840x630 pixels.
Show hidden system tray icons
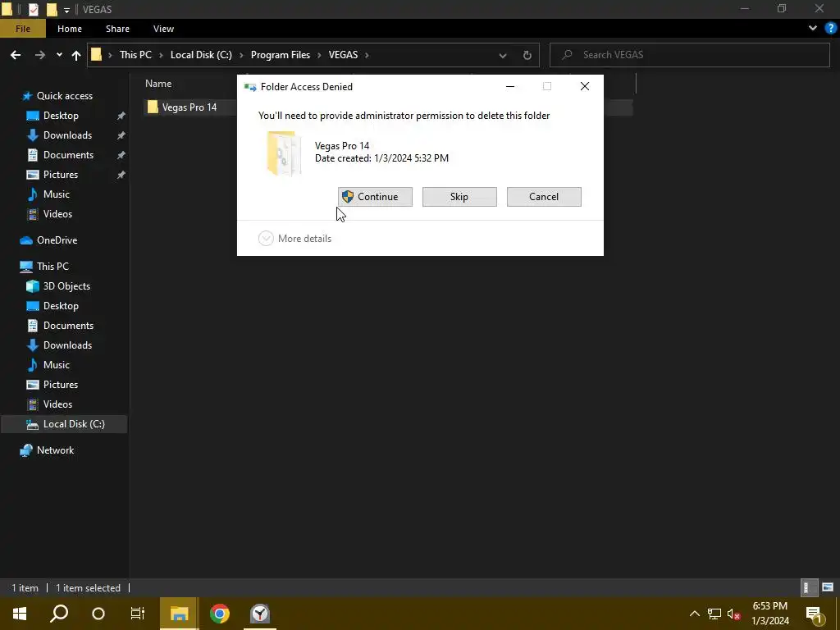pyautogui.click(x=694, y=614)
